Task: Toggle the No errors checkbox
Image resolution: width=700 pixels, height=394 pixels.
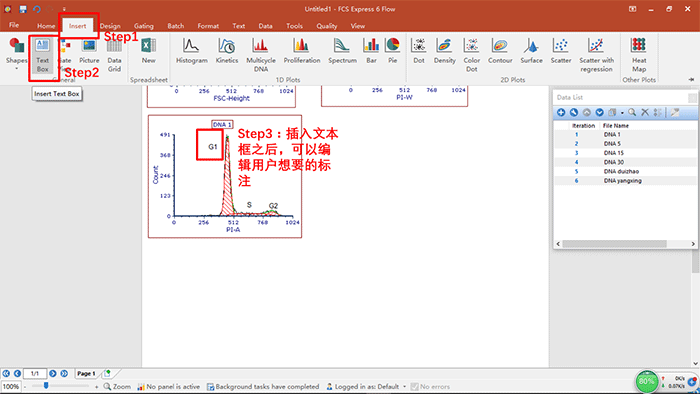Action: (x=414, y=386)
